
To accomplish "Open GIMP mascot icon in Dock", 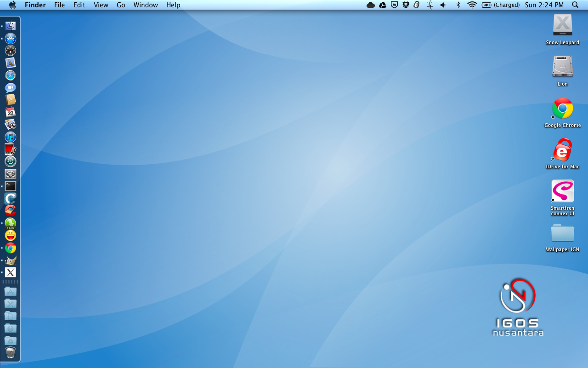I will 11,260.
